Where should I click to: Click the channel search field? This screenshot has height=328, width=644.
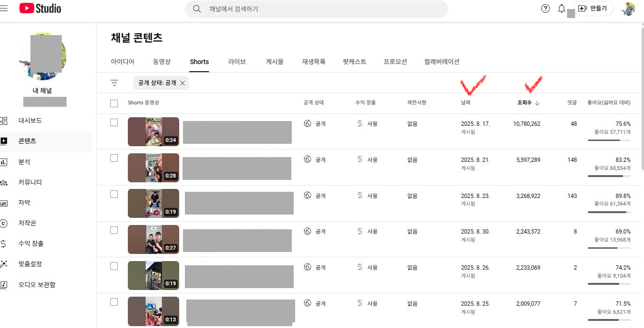point(323,9)
